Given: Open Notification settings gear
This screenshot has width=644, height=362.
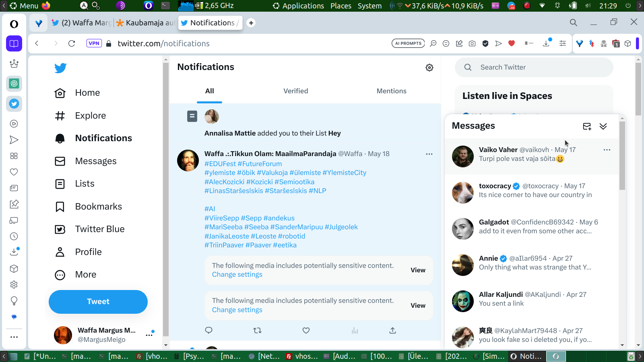Looking at the screenshot, I should (x=429, y=68).
